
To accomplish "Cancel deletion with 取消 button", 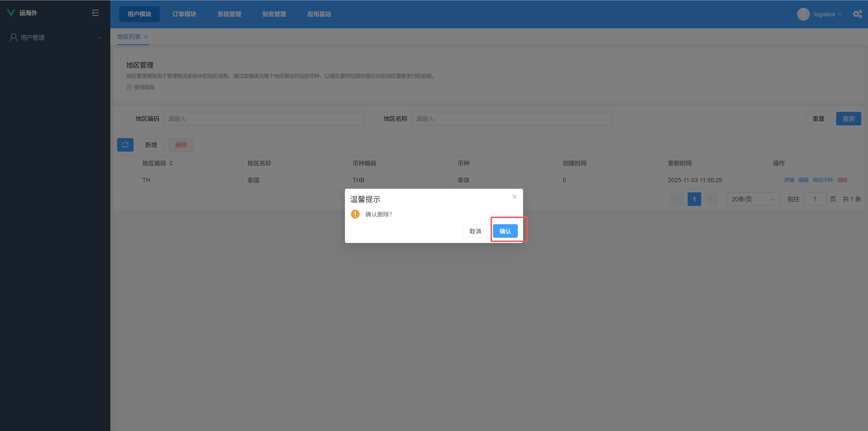I will point(475,231).
